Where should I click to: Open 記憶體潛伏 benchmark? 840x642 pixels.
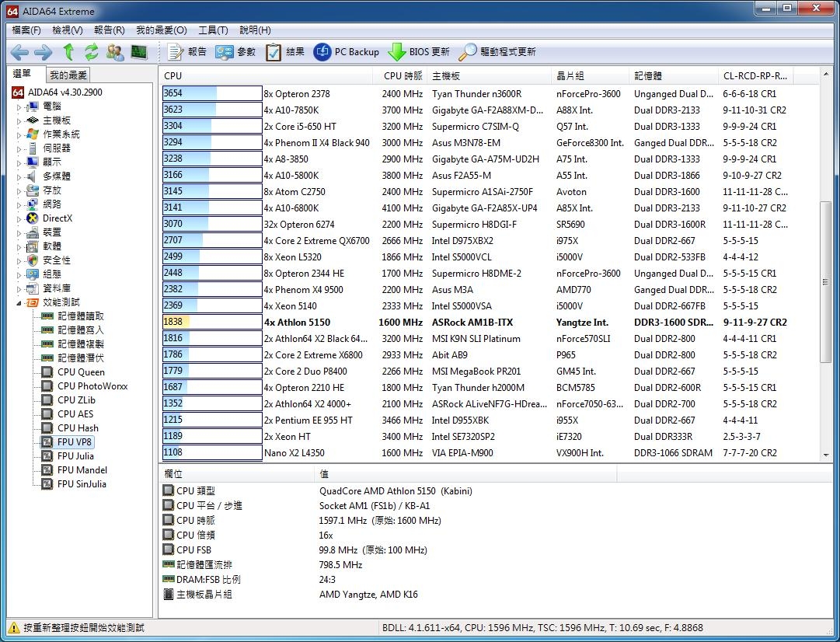click(81, 358)
